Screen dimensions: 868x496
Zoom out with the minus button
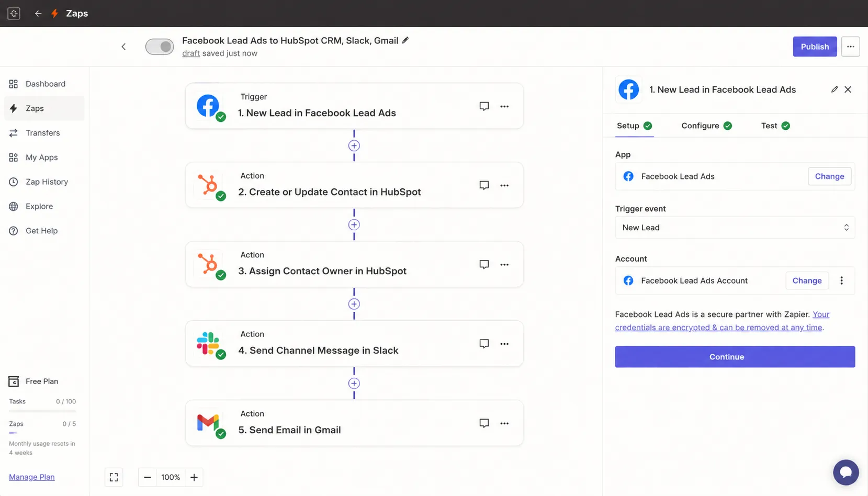pos(148,477)
